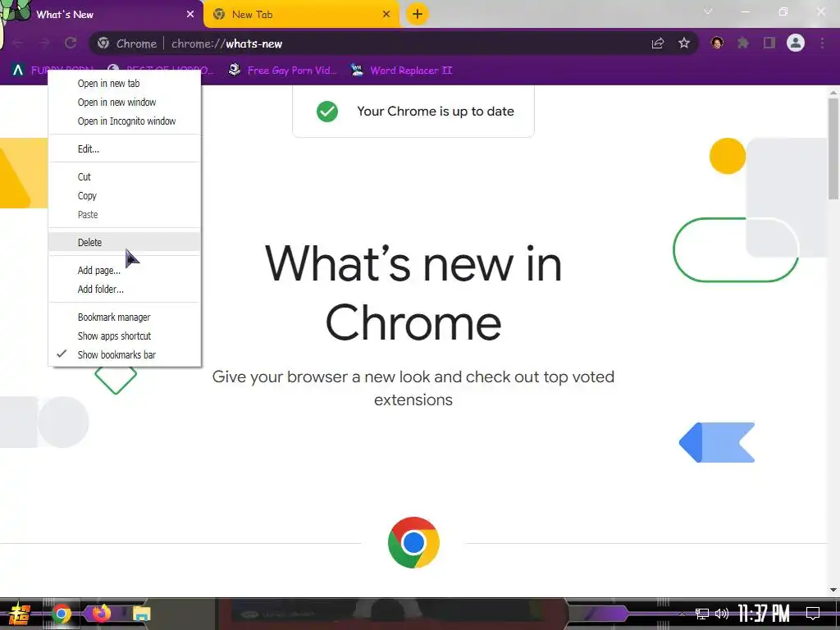Close the New Tab tab
The height and width of the screenshot is (630, 840).
386,15
